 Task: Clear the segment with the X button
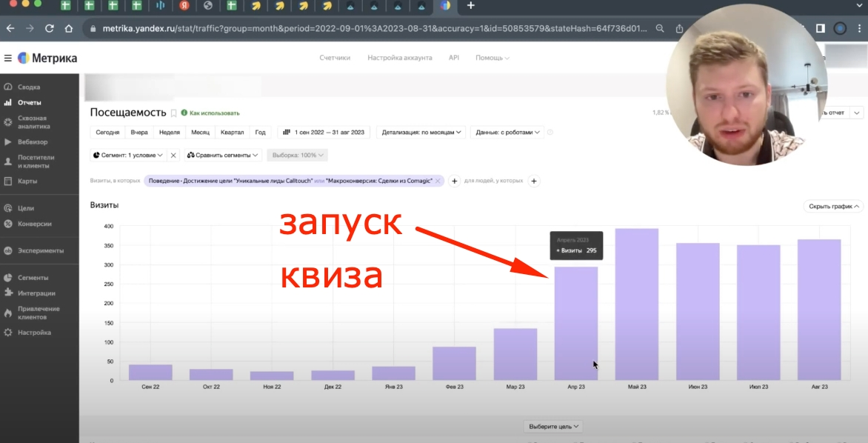tap(173, 155)
